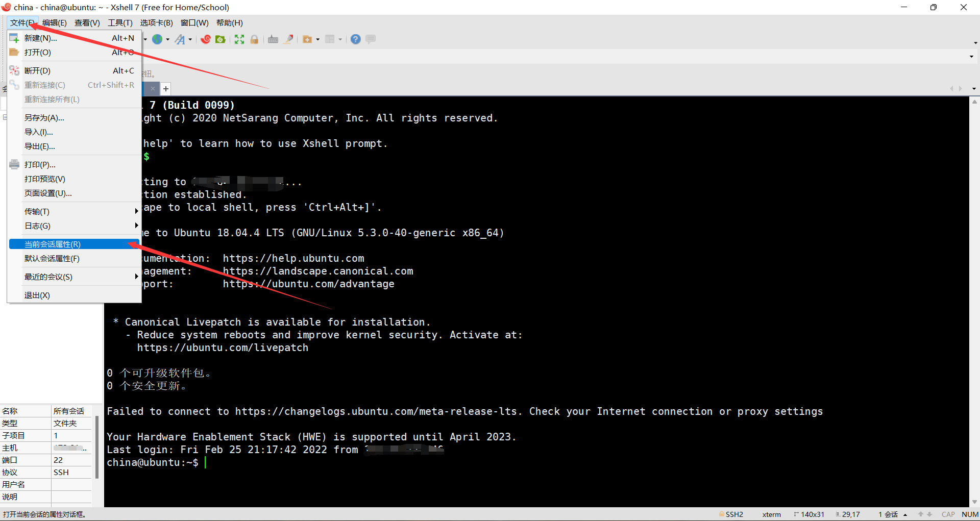Click SSH2 status bar lock indicator
The image size is (980, 521).
pos(731,514)
